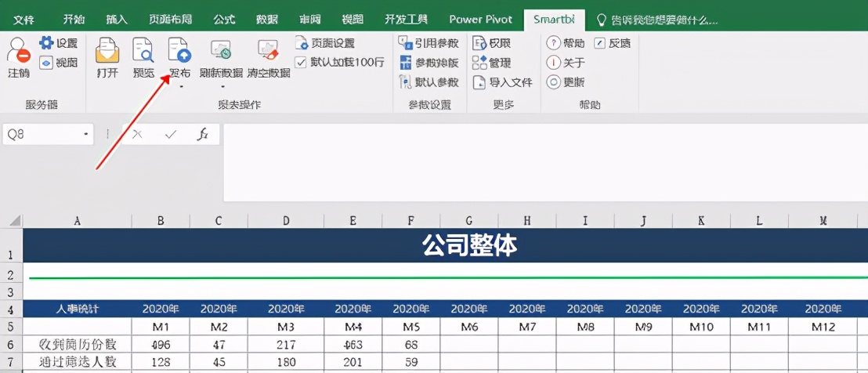Switch to the 审阅 ribbon tab
This screenshot has height=373, width=868.
point(309,20)
